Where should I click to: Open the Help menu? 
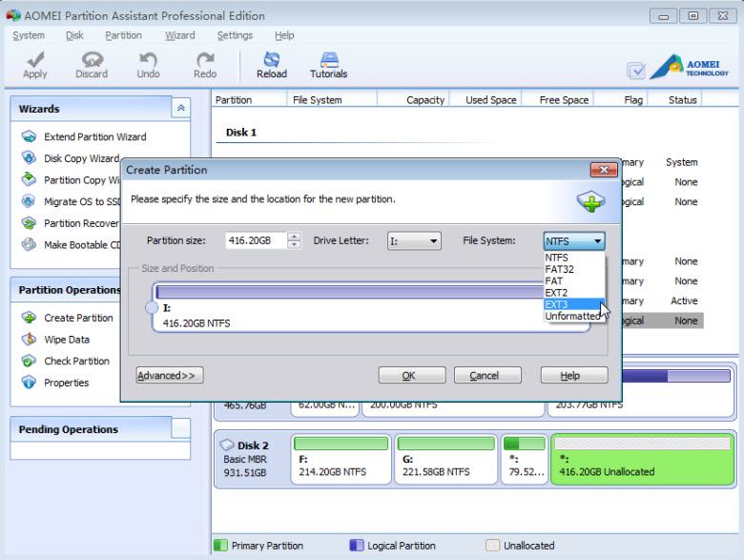[284, 35]
